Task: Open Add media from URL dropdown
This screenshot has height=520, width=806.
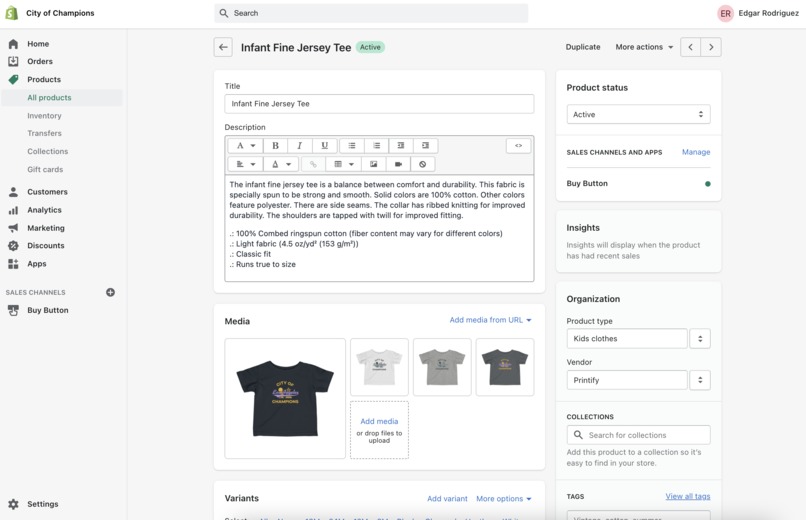Action: [x=490, y=320]
